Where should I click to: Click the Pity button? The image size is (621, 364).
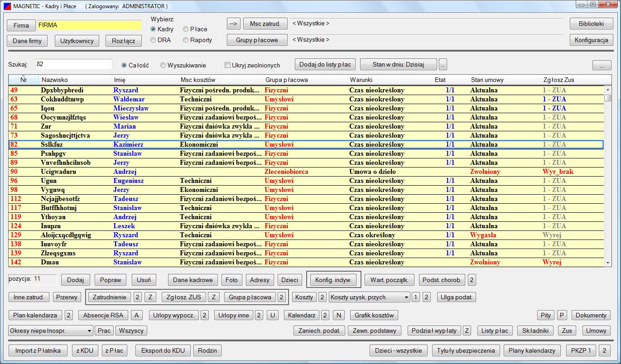point(546,315)
